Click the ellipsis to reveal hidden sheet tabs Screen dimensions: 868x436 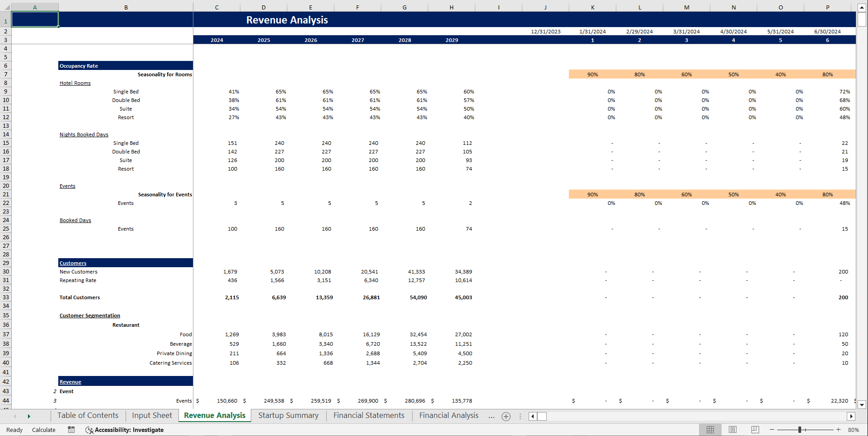(x=491, y=416)
